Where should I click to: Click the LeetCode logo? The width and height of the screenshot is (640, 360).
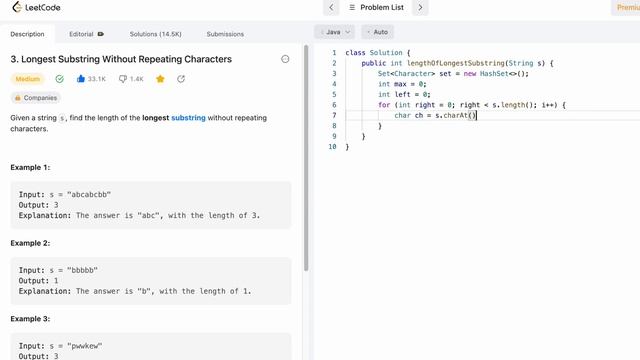point(36,7)
